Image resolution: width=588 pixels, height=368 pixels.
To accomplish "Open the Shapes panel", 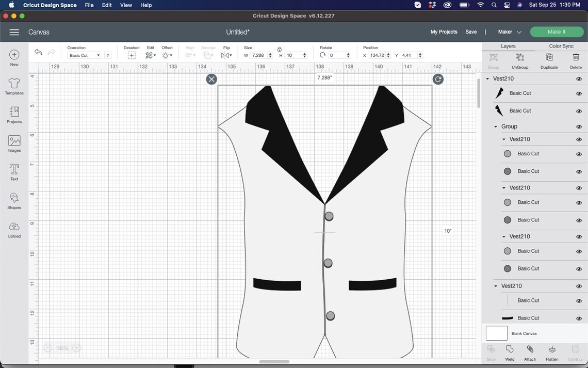I will pyautogui.click(x=14, y=200).
